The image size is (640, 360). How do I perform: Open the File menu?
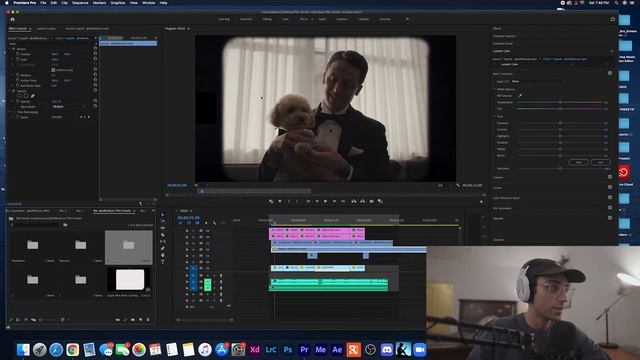(43, 3)
